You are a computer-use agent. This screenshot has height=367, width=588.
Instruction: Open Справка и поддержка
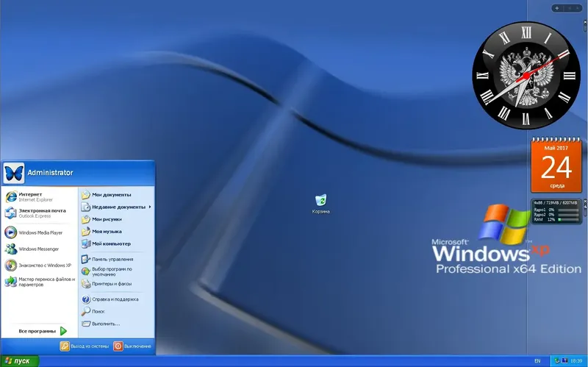coord(116,299)
